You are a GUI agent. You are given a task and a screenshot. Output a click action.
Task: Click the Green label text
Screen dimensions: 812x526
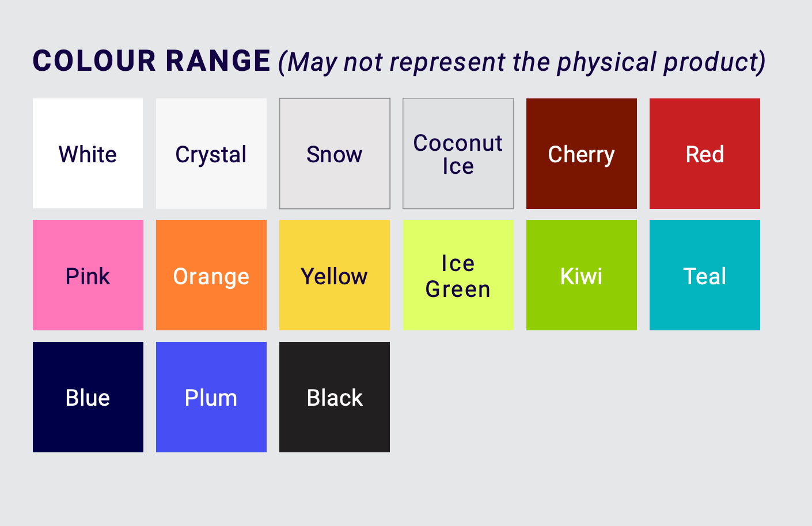458,289
